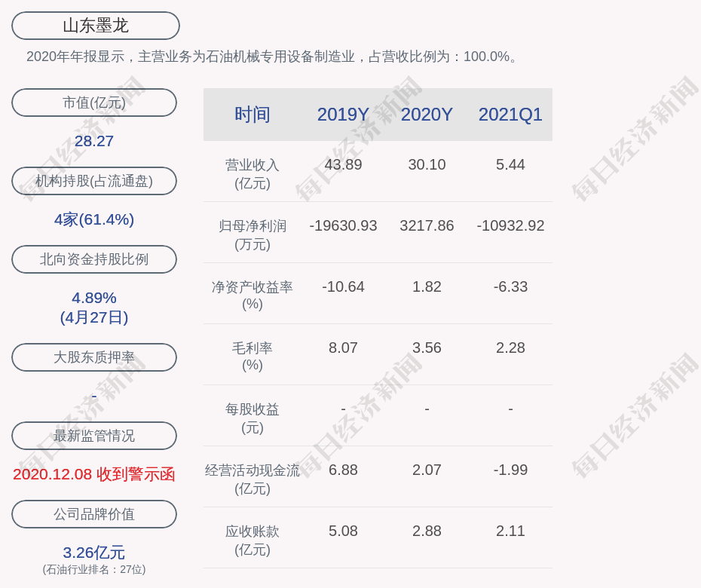Select the 北向资金持股比例 label pill
Viewport: 701px width, 588px height.
tap(94, 259)
